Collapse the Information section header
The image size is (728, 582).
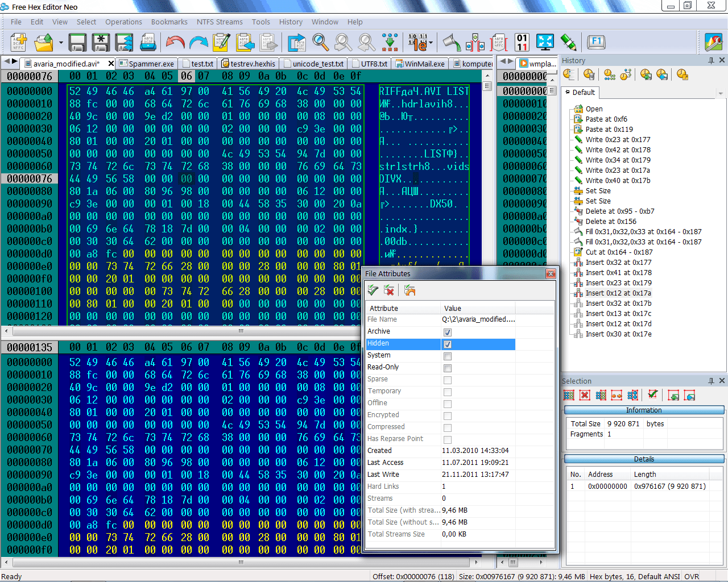(x=644, y=410)
